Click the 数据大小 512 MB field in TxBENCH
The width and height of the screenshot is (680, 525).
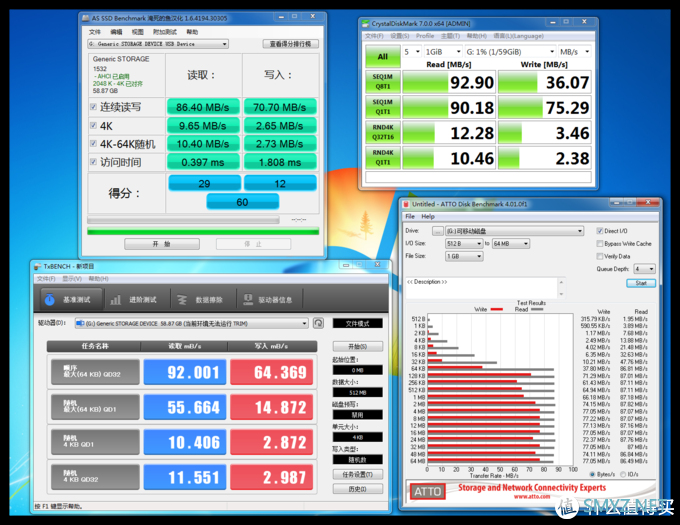[x=358, y=392]
